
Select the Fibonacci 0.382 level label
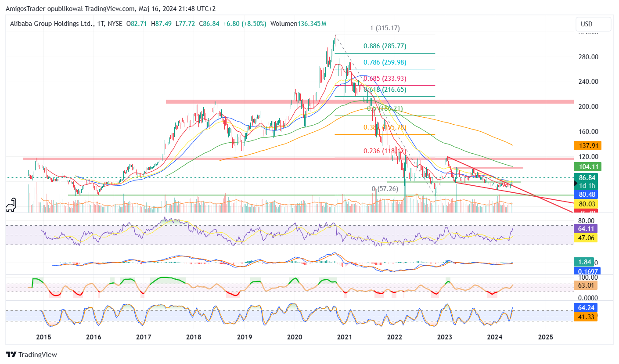click(x=385, y=127)
